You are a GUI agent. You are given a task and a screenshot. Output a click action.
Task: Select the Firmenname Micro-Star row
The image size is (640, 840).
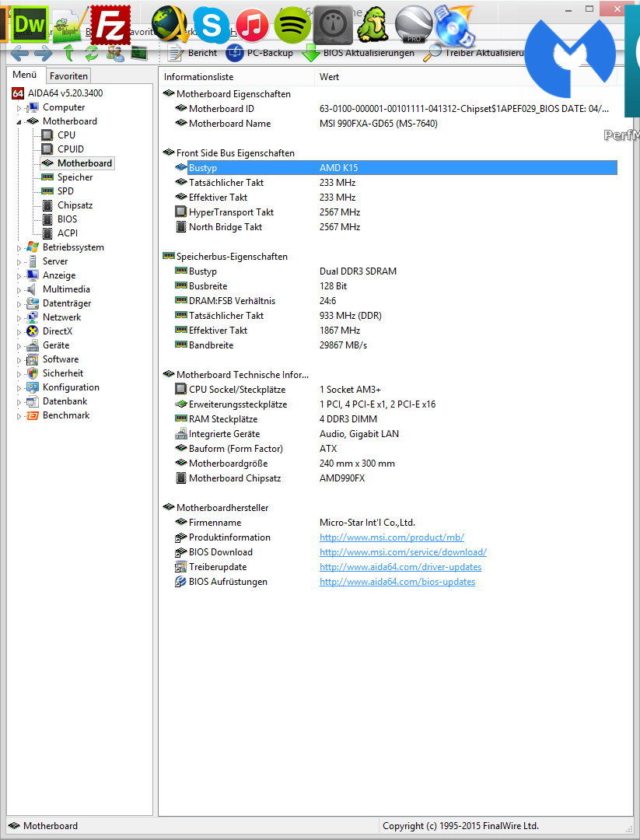click(x=397, y=523)
